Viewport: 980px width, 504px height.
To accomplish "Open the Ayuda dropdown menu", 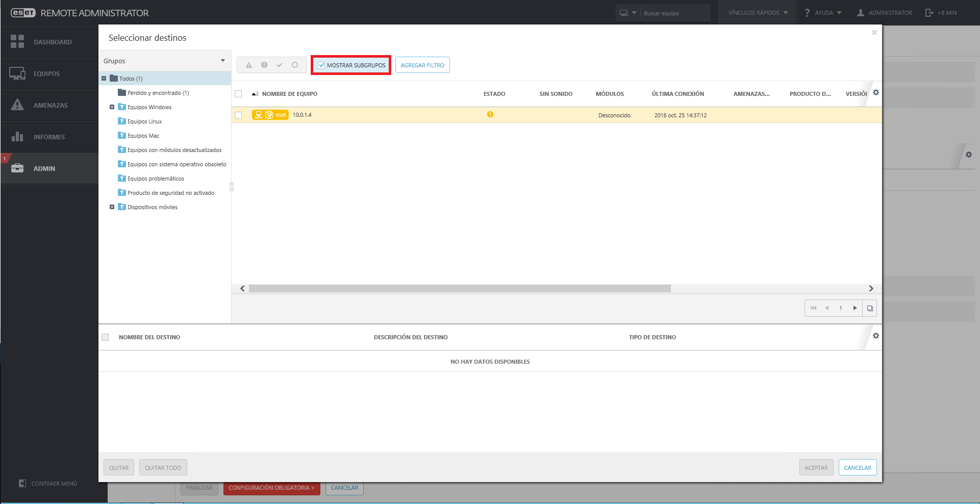I will 823,13.
